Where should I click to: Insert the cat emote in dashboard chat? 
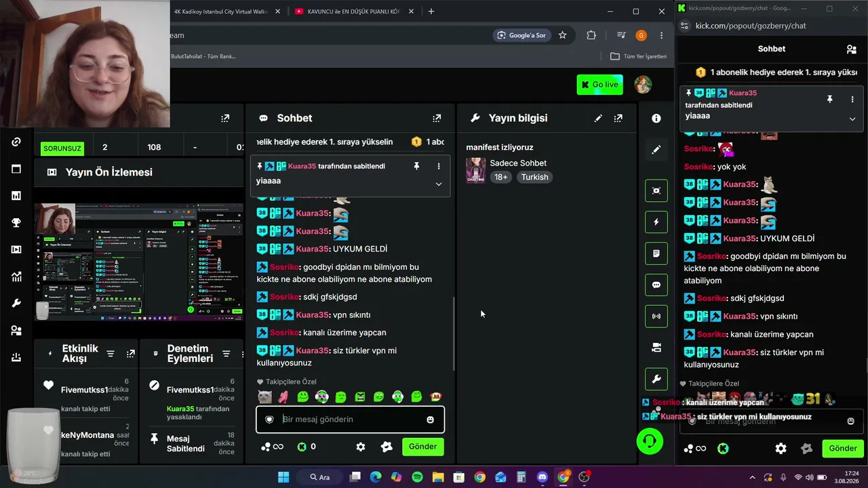tap(264, 397)
